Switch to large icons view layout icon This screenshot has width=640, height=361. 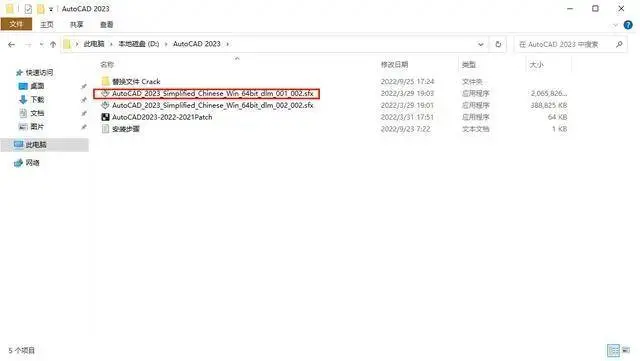[626, 350]
